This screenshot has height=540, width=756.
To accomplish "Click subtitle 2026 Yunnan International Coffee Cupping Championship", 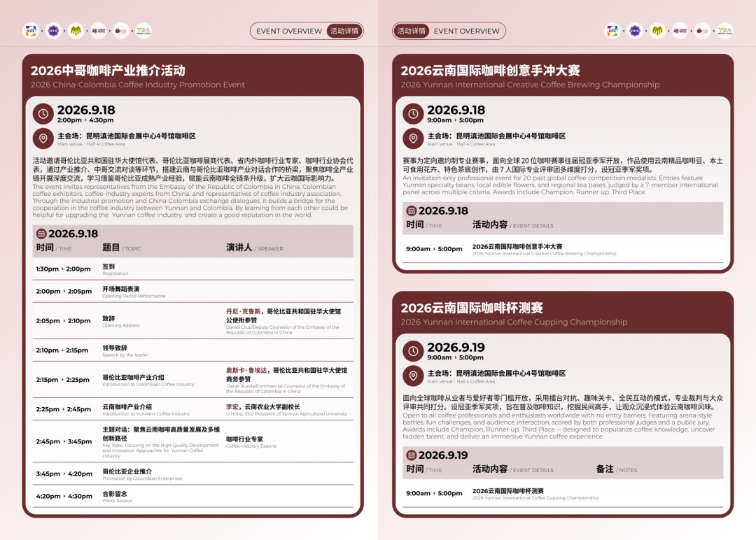I will pos(514,322).
